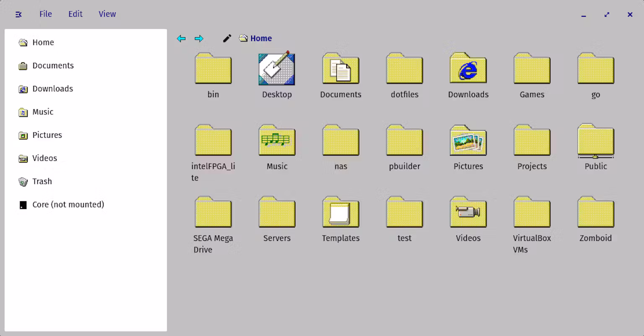Open the Edit menu
This screenshot has width=644, height=336.
pos(75,14)
